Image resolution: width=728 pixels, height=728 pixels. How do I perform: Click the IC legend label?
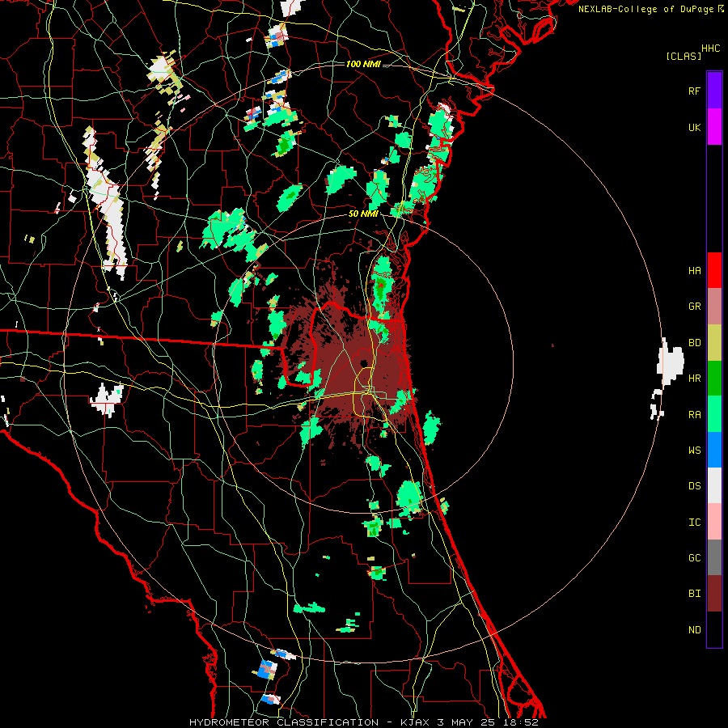pyautogui.click(x=694, y=522)
